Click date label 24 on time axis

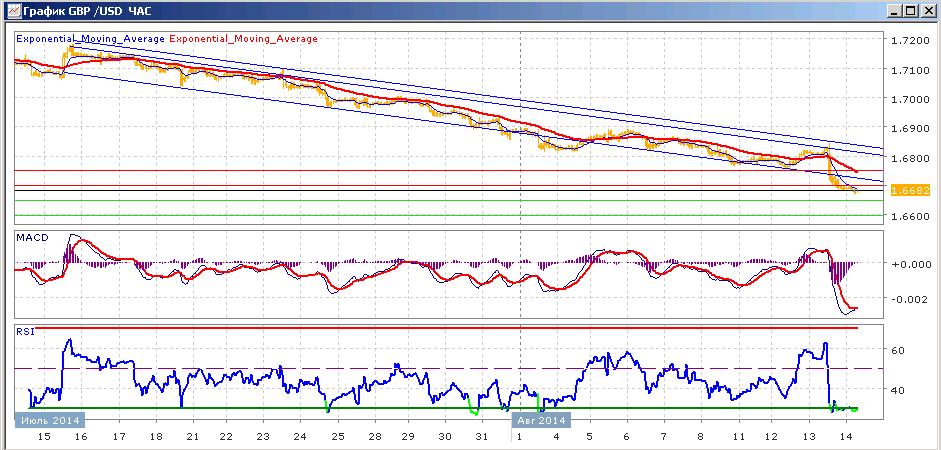(x=301, y=437)
